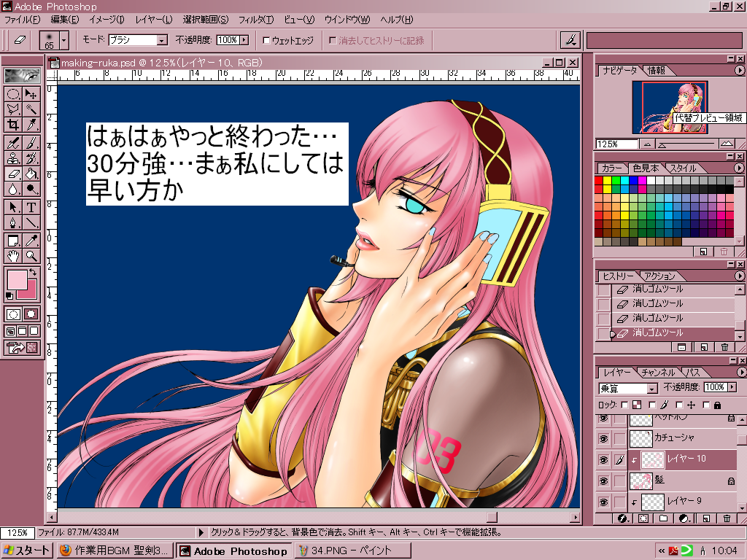Select the Dodge tool
Viewport: 747px width, 560px height.
click(x=31, y=189)
